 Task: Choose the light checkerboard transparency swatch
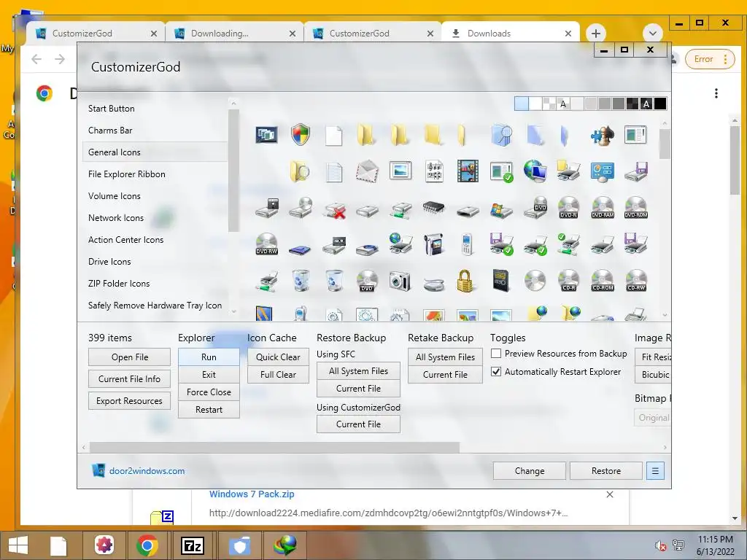coord(549,104)
